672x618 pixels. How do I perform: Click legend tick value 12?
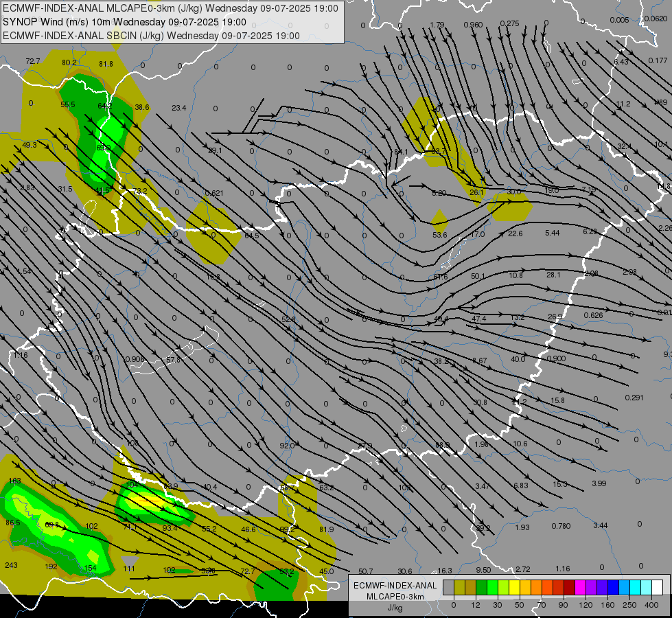click(x=475, y=605)
